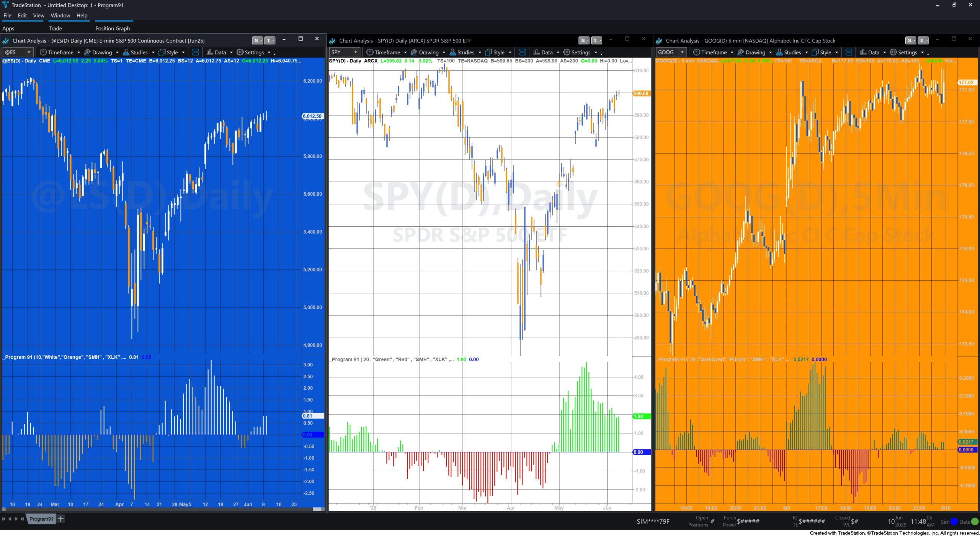Click the Style icon in the SPY chart toolbar
The width and height of the screenshot is (980, 536).
[x=489, y=52]
